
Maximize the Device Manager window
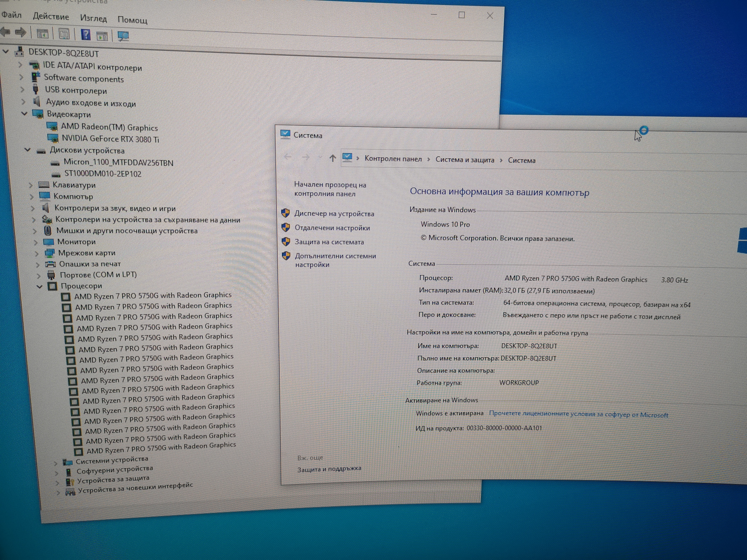point(462,15)
